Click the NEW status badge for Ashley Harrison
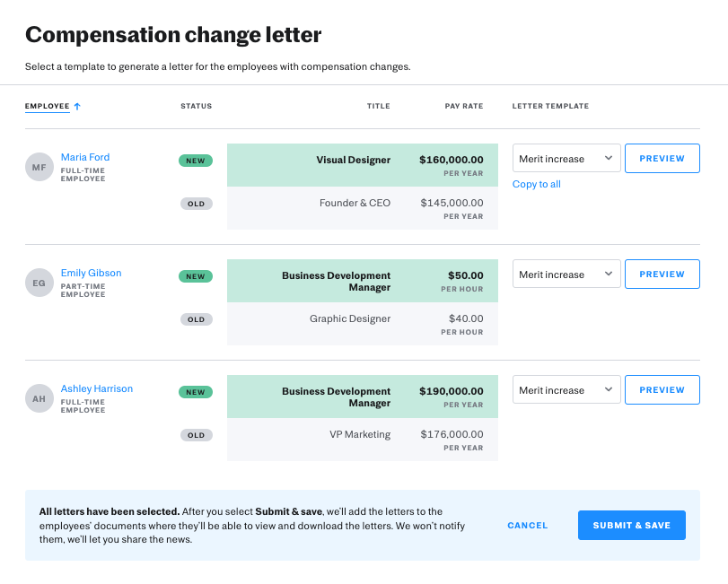Image resolution: width=728 pixels, height=584 pixels. (x=196, y=392)
